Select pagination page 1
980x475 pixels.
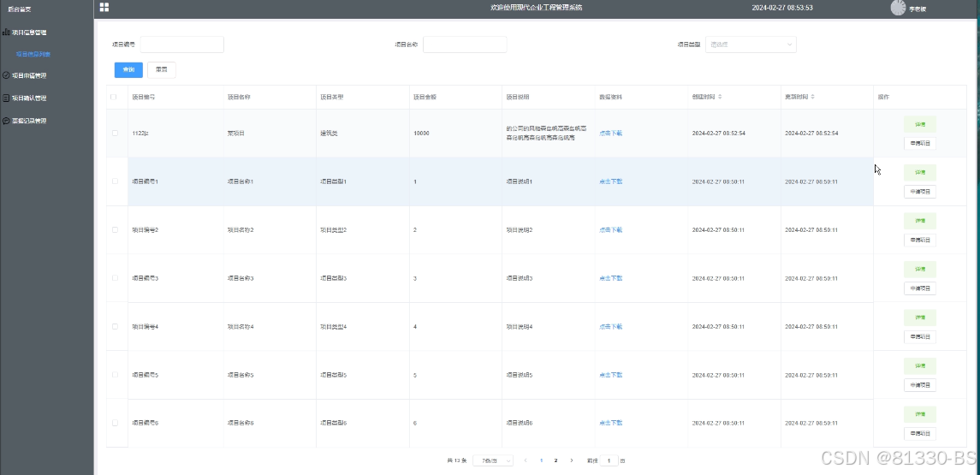(541, 460)
